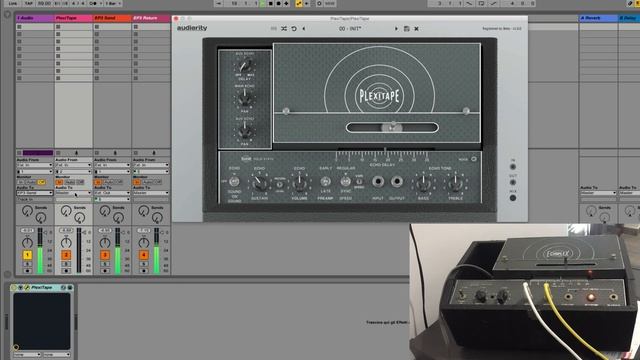Click the Echo Sustain knob
Image resolution: width=640 pixels, height=360 pixels.
(x=259, y=184)
